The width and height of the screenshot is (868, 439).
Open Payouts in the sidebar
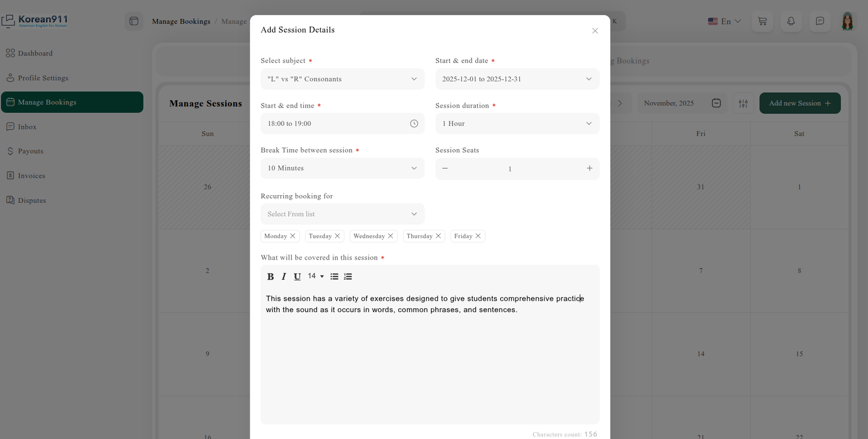click(x=30, y=151)
